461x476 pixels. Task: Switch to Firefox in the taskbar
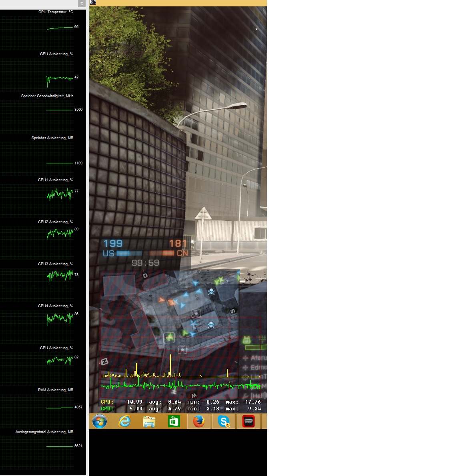198,421
